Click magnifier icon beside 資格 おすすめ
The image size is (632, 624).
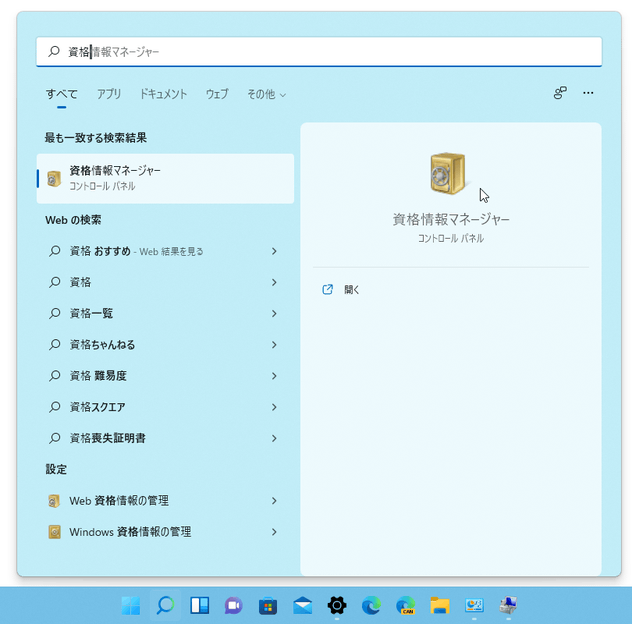coord(54,251)
